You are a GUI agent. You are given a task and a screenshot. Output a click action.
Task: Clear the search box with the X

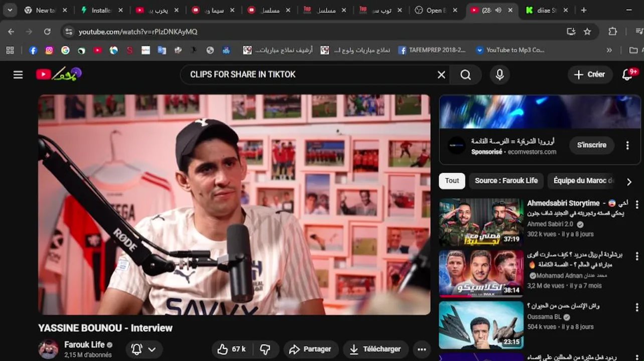441,75
